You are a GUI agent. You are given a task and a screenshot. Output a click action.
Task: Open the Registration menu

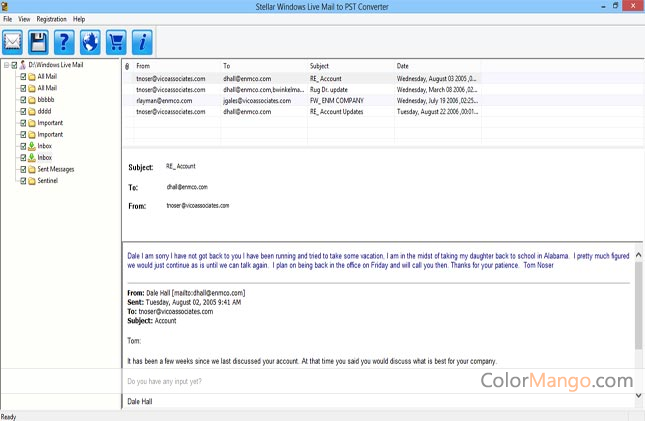51,19
